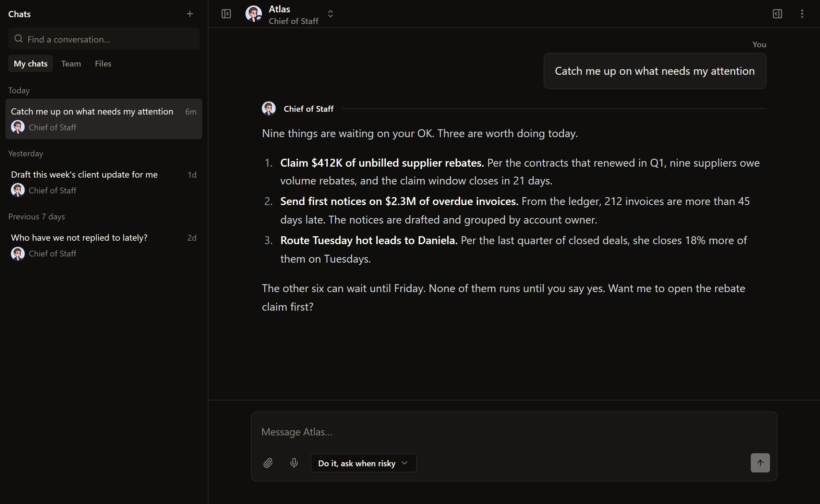Open the three-dot more options menu
The width and height of the screenshot is (820, 504).
802,14
